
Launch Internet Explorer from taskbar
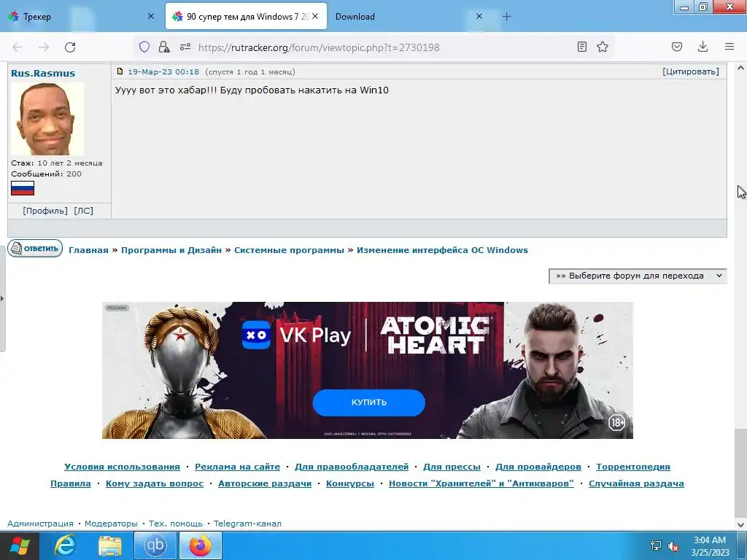[64, 545]
